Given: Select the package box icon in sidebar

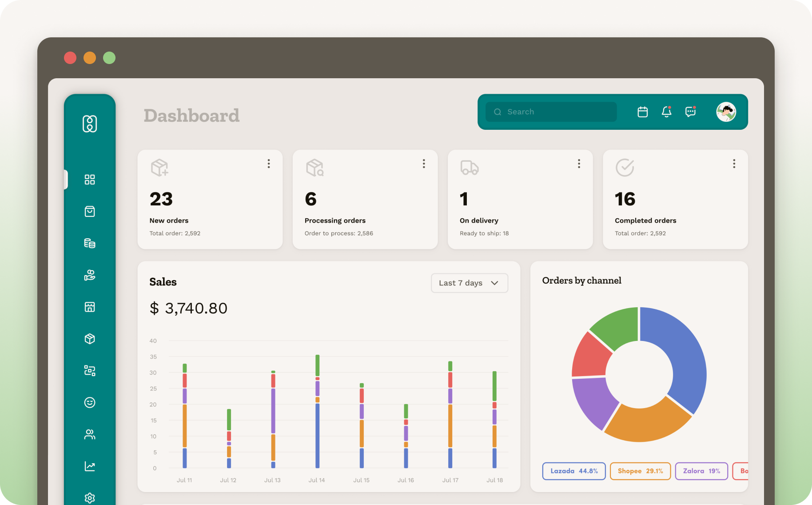Looking at the screenshot, I should pyautogui.click(x=90, y=339).
